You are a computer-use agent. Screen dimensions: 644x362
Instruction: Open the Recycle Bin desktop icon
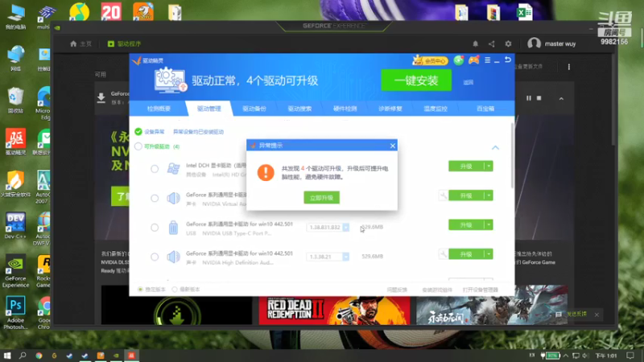15,100
